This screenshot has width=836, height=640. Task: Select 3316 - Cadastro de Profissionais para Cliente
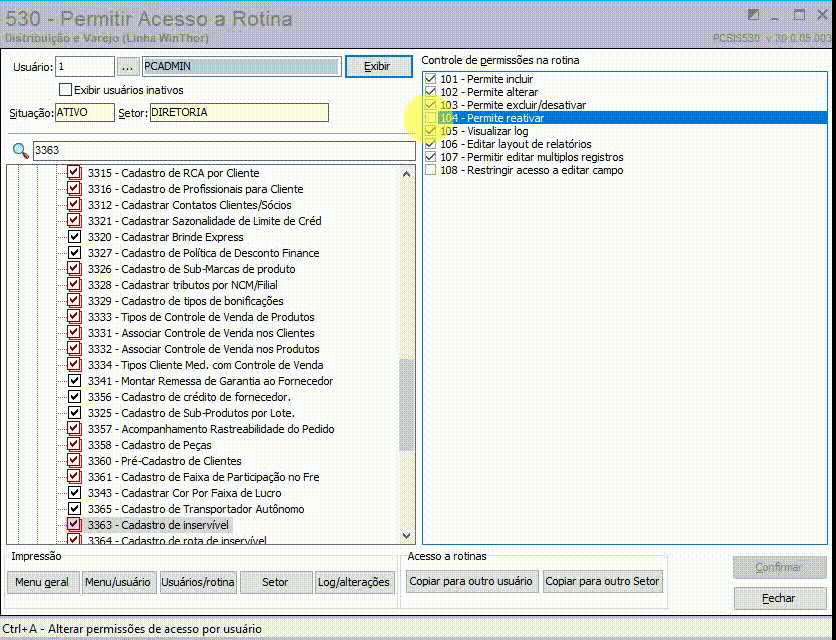195,189
